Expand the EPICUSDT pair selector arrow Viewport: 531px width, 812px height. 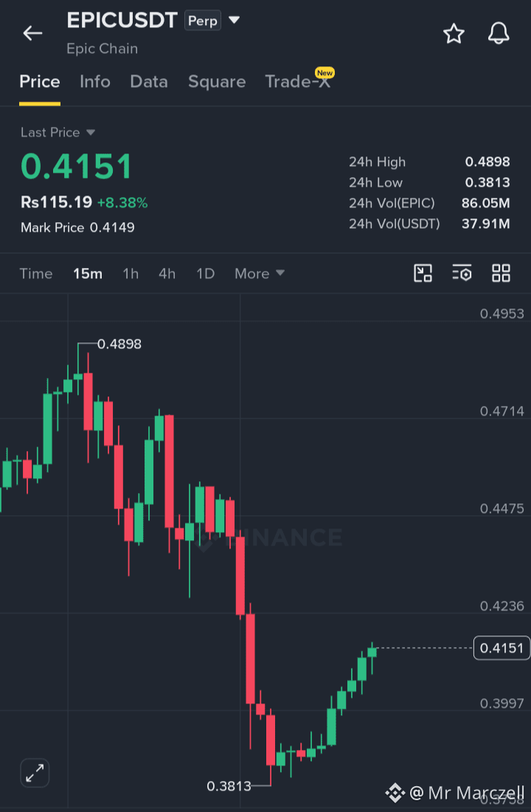[234, 20]
